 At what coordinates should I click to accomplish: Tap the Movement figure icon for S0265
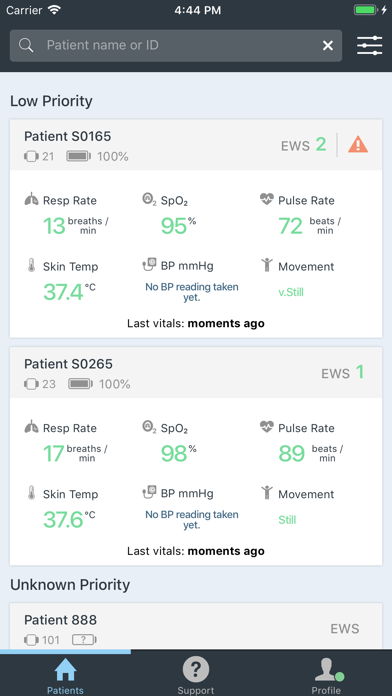click(x=267, y=493)
